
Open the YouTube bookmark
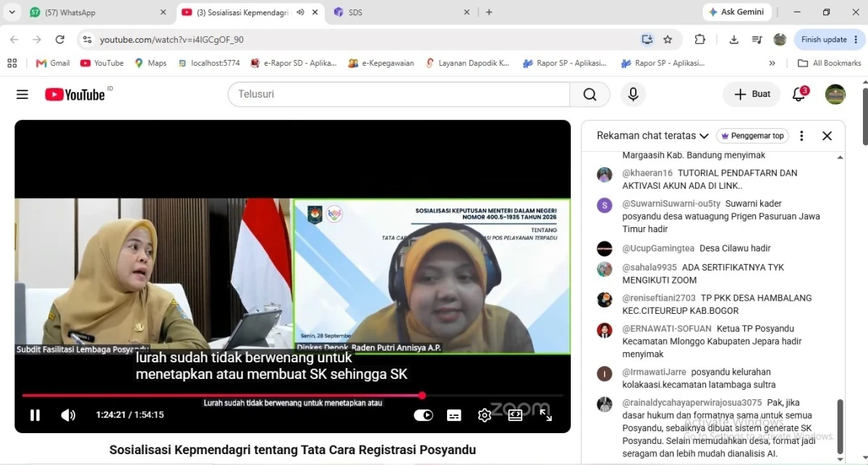pyautogui.click(x=102, y=63)
